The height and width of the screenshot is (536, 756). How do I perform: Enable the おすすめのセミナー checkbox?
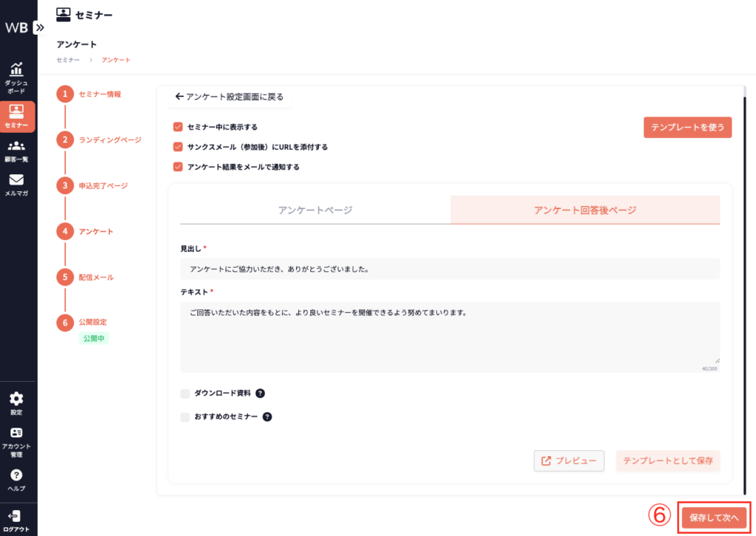coord(185,417)
